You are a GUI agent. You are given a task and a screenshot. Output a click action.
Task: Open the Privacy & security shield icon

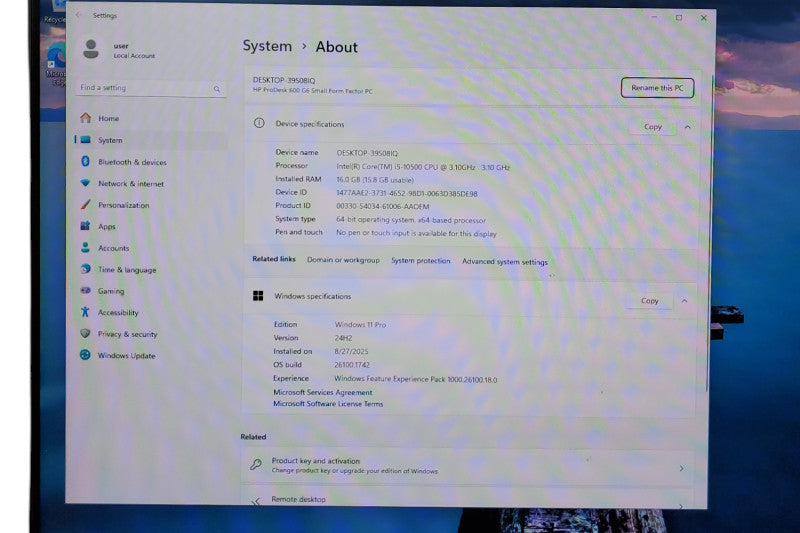85,333
